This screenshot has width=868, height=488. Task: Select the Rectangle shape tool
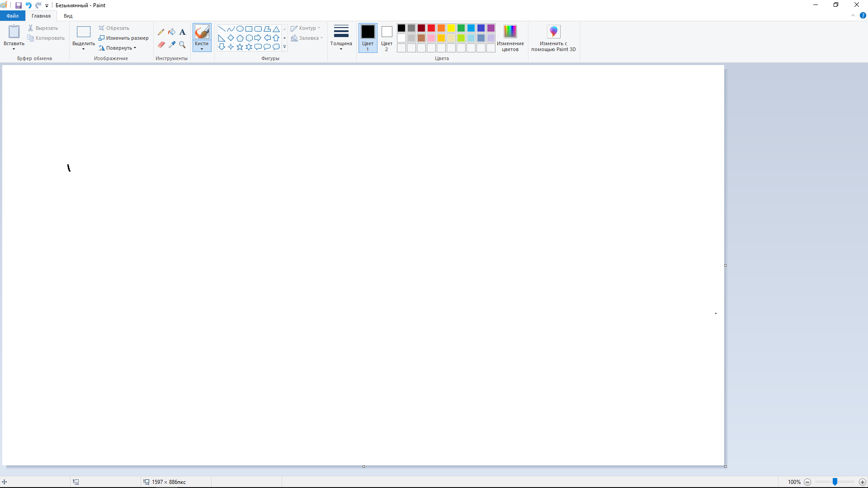[x=249, y=28]
